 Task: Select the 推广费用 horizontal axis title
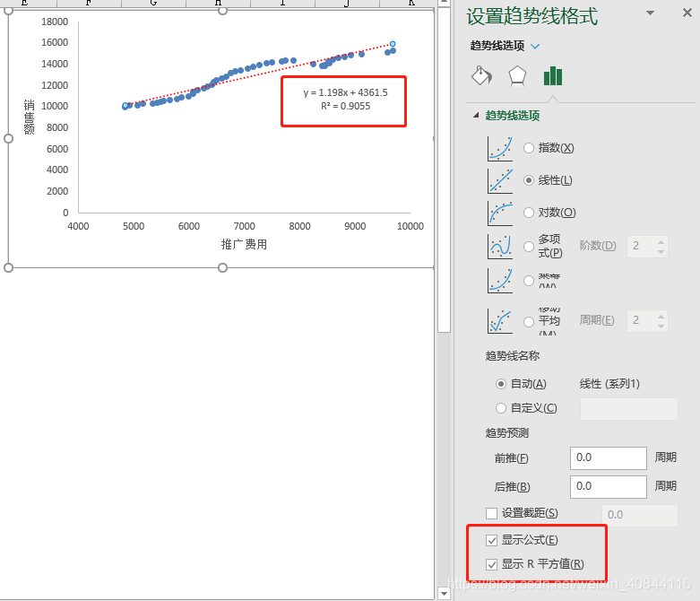click(x=244, y=244)
